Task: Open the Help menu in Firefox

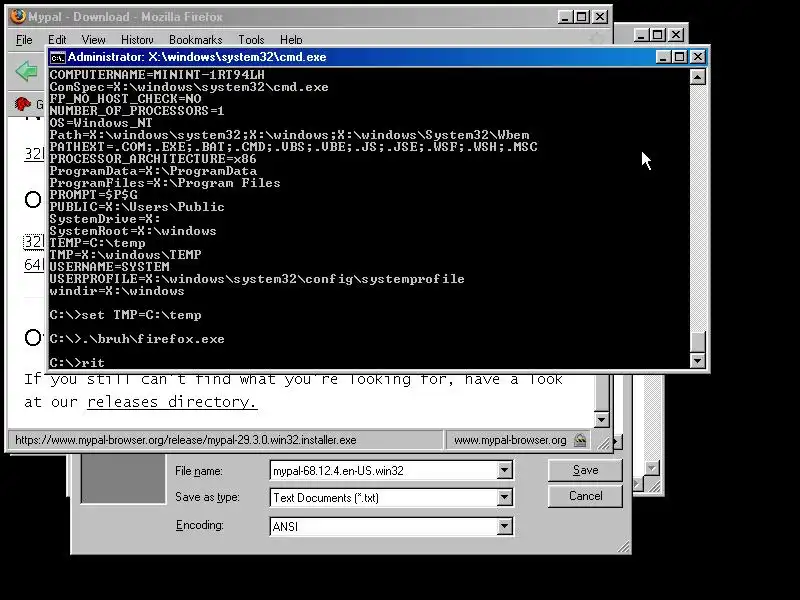Action: coord(291,40)
